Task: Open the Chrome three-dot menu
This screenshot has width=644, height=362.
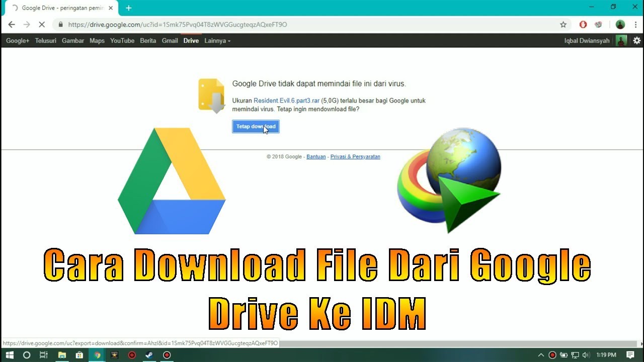Action: coord(636,24)
